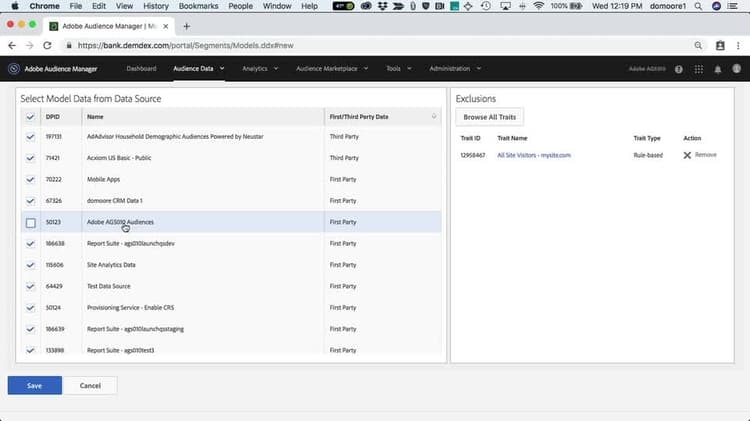This screenshot has height=421, width=750.
Task: Open a new tab with plus icon
Action: click(187, 26)
